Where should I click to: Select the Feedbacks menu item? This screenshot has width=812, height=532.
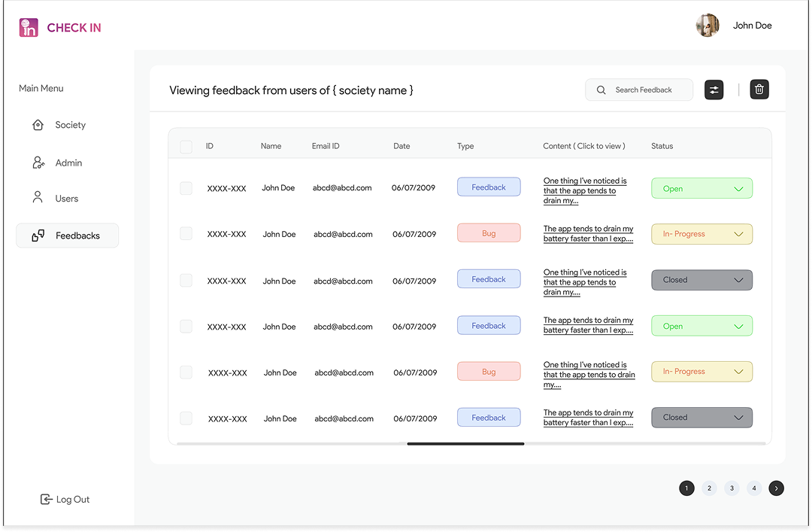tap(68, 236)
